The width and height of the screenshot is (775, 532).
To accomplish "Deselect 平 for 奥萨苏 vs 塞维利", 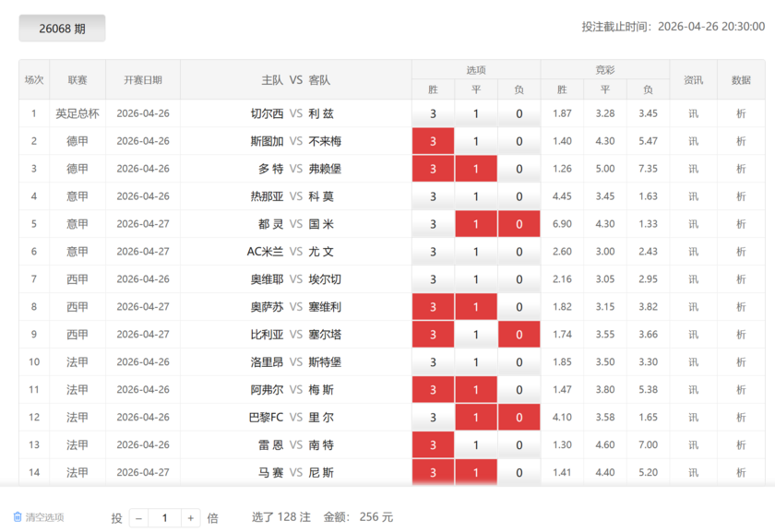I will coord(476,306).
